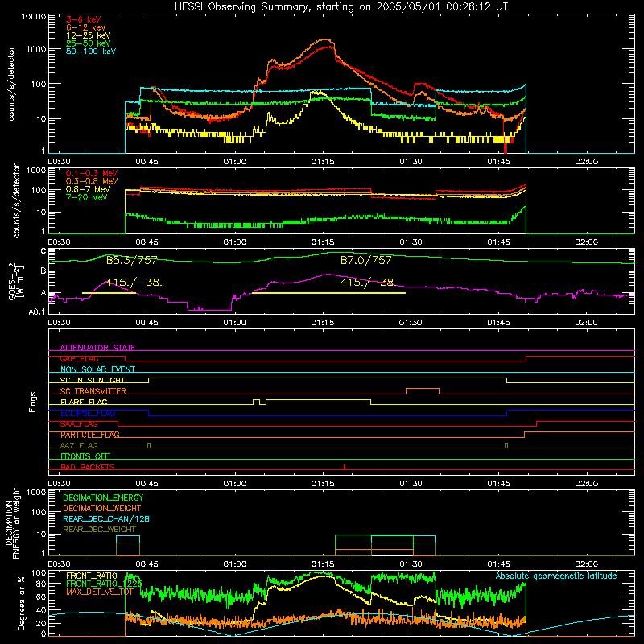
Task: Click the REAR_DEC_WEIGHT legend label
Action: (99, 530)
